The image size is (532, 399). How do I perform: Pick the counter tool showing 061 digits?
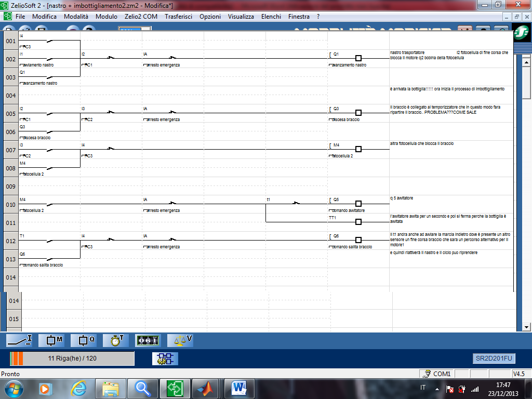point(148,341)
